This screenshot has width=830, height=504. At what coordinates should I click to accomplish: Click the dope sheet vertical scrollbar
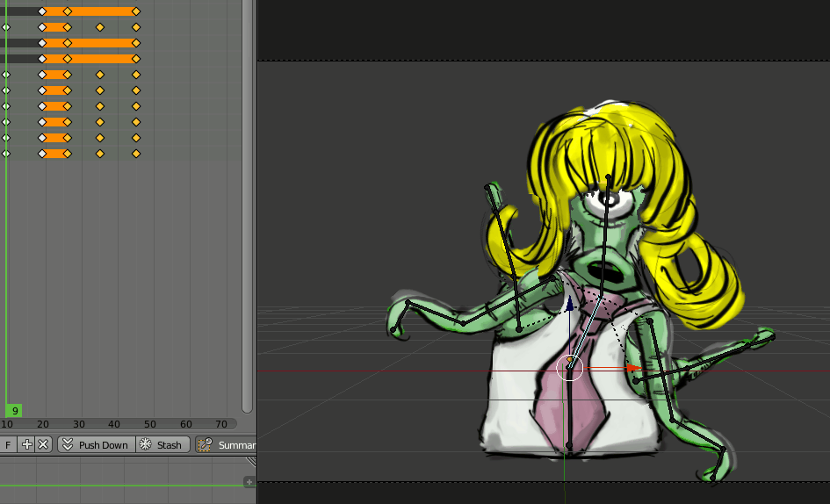point(248,202)
